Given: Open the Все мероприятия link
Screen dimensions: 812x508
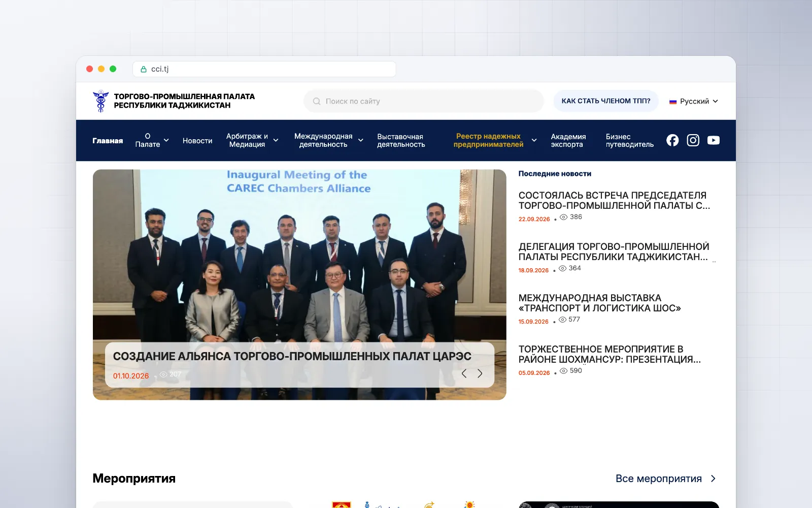Looking at the screenshot, I should click(x=659, y=479).
